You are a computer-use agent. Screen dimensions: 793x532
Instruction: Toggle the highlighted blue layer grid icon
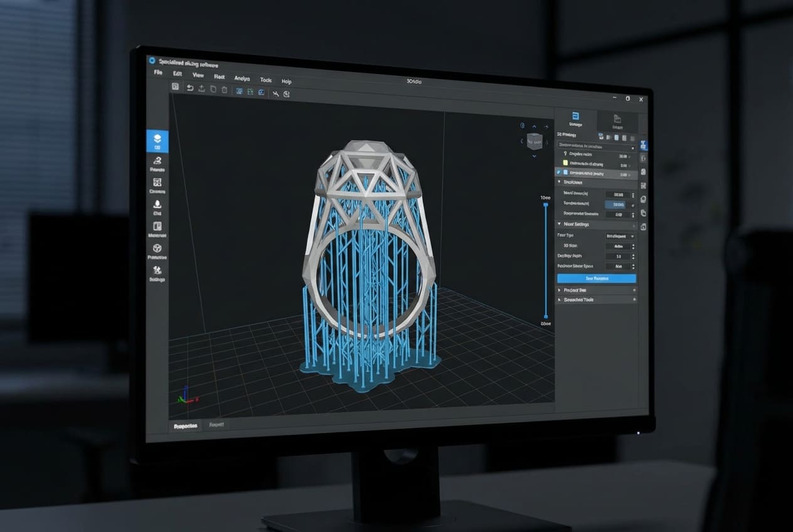coord(240,90)
